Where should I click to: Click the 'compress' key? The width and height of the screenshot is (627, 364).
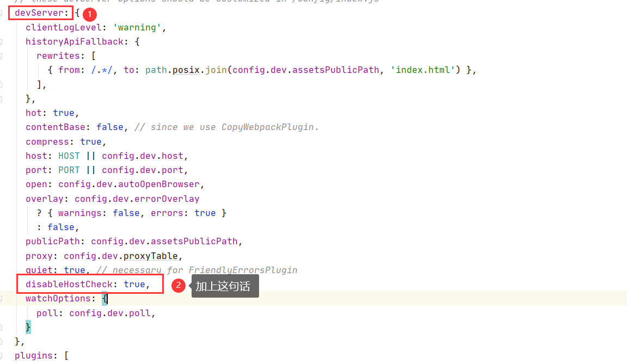(47, 141)
